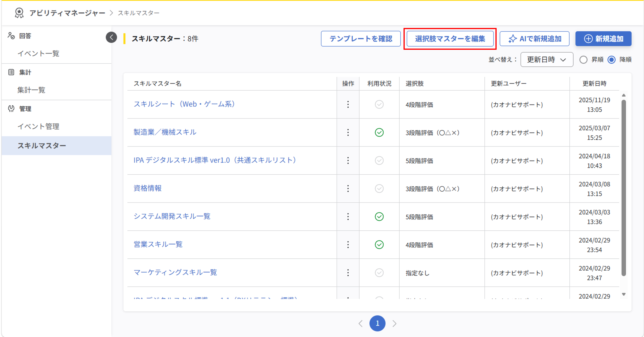Open actions menu for マーケティングスキル一覧
This screenshot has width=644, height=337.
click(x=348, y=272)
